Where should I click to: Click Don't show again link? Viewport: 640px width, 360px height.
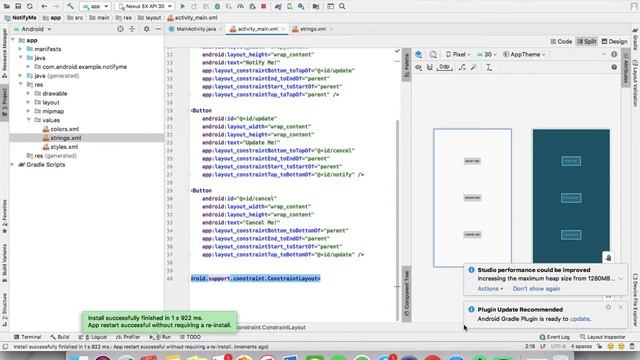coord(536,289)
